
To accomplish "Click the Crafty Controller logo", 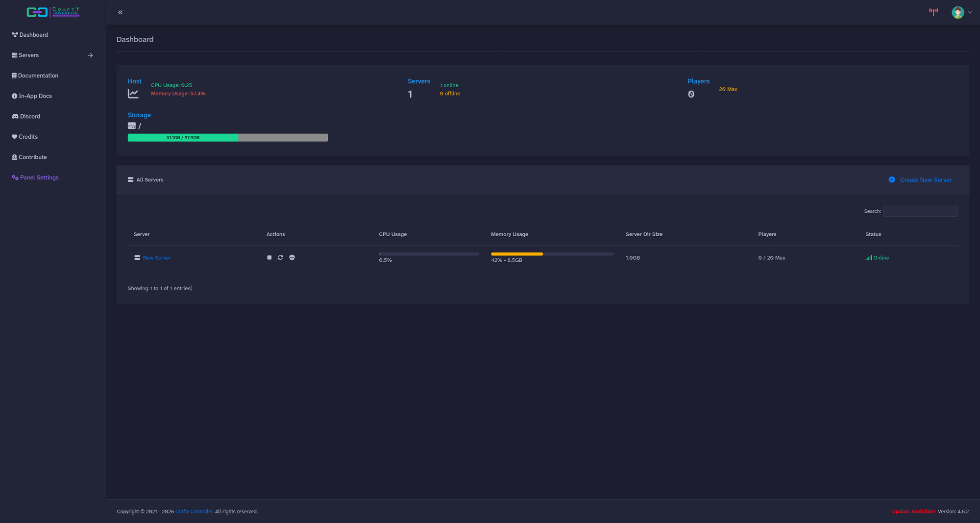I will click(x=53, y=12).
